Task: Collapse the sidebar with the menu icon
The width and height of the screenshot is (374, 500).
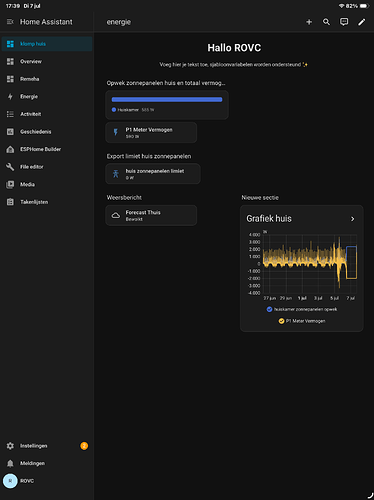Action: 10,22
